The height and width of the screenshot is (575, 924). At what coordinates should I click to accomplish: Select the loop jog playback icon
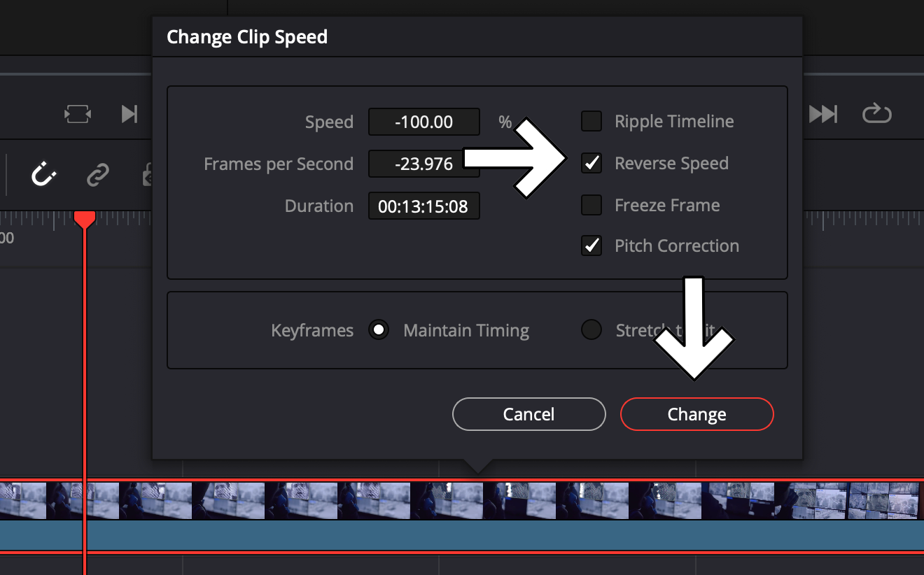click(x=77, y=113)
